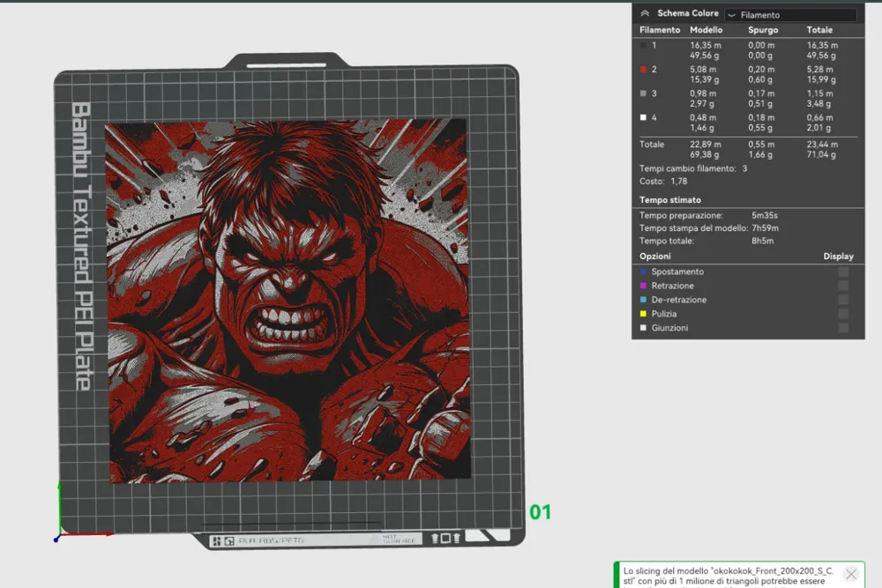Click the yellow Pulizia legend square

pos(643,314)
